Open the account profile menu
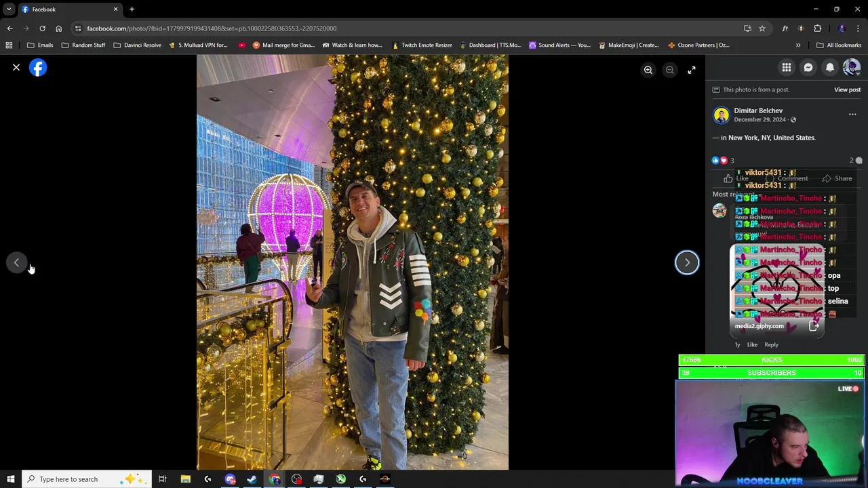Viewport: 868px width, 488px height. (x=852, y=68)
